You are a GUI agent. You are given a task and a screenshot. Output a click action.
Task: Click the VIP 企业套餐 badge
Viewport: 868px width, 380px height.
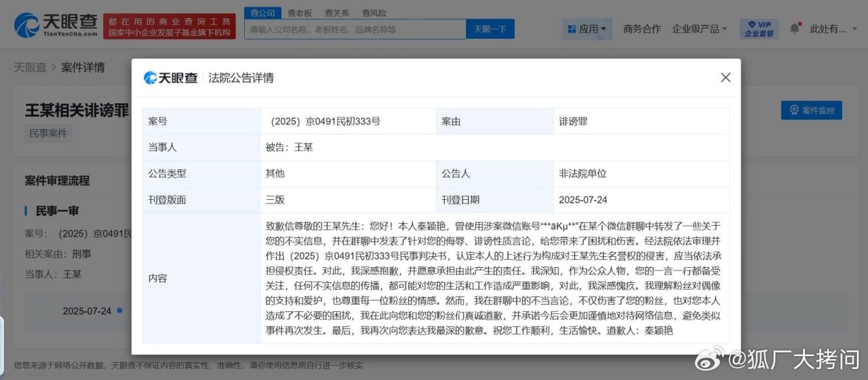(759, 28)
